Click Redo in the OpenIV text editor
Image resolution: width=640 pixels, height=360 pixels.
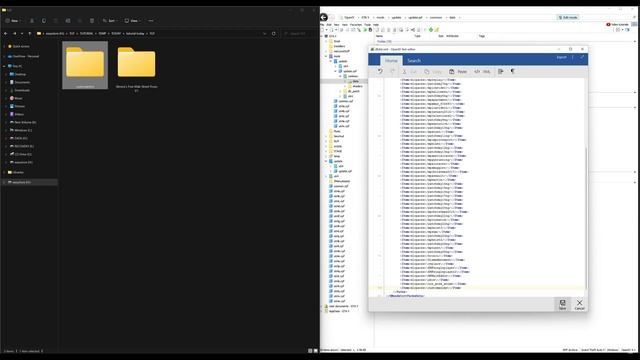(x=393, y=71)
